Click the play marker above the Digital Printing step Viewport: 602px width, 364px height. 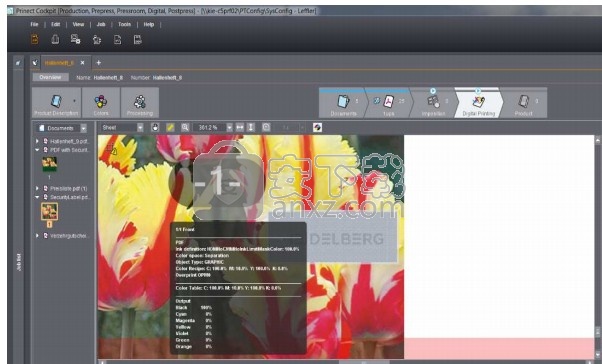click(478, 91)
